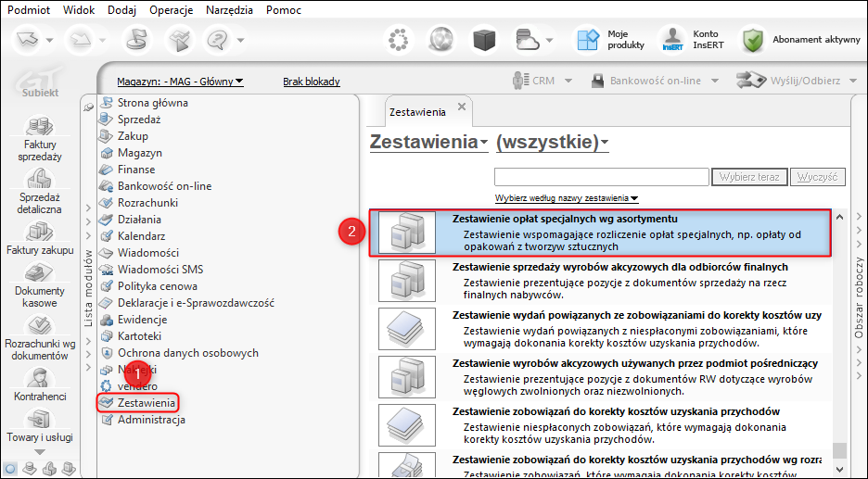Click the Brak blokady link

point(311,82)
